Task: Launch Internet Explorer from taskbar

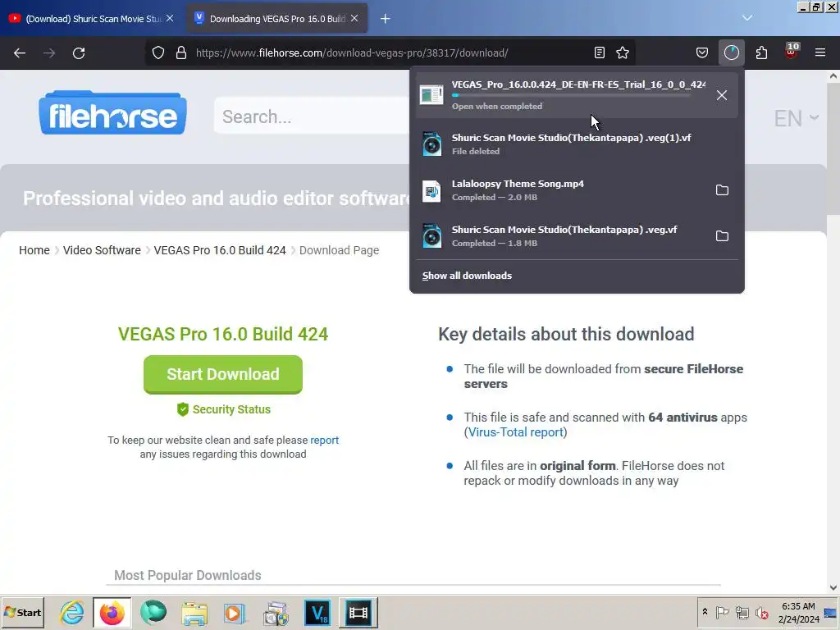Action: click(72, 612)
